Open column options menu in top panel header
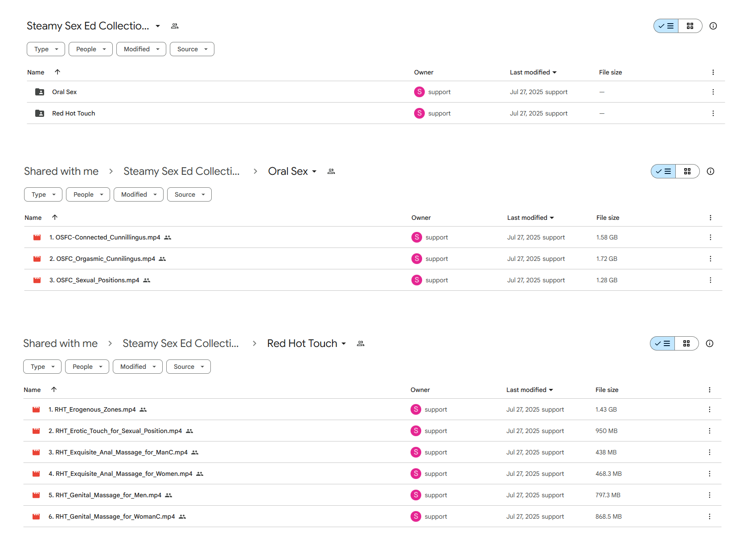Viewport: 756px width, 553px height. coord(713,72)
